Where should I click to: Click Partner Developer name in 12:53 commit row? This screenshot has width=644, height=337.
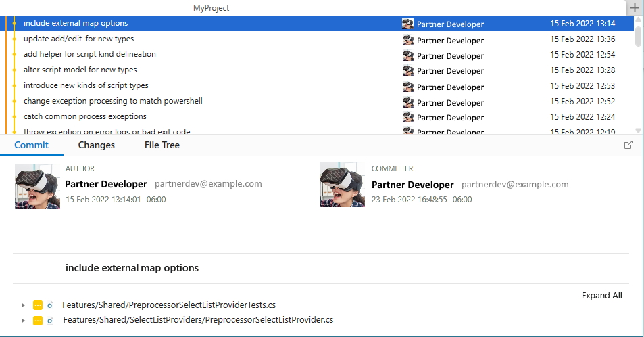tap(450, 87)
